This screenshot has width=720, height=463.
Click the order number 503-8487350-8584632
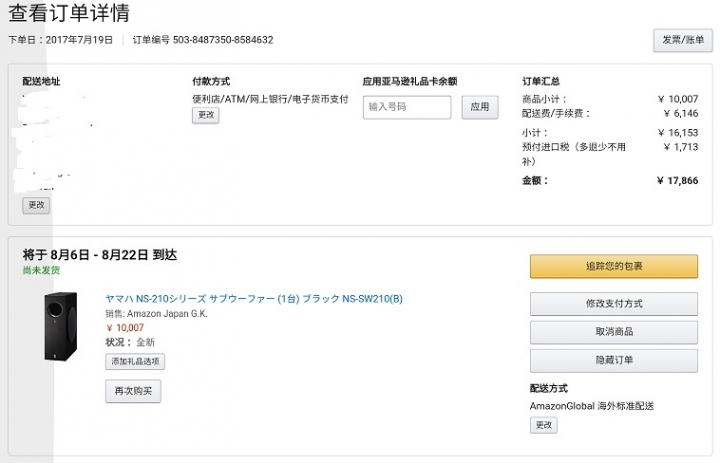pyautogui.click(x=223, y=40)
